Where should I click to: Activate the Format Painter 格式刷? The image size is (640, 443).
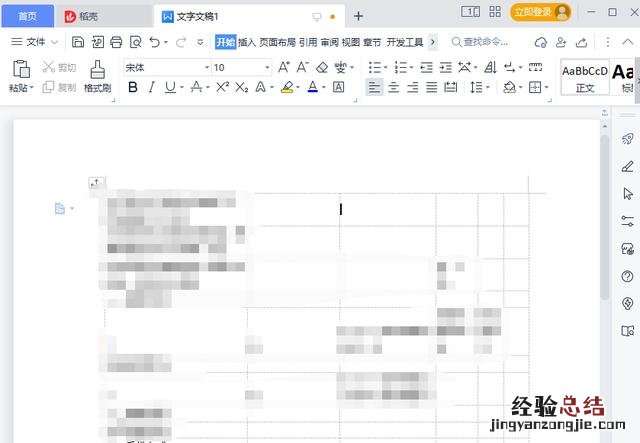click(98, 77)
